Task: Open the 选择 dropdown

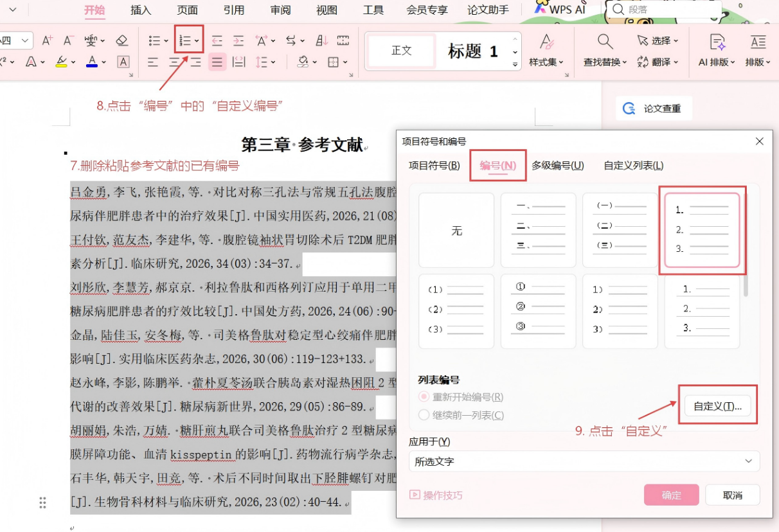Action: [x=658, y=40]
